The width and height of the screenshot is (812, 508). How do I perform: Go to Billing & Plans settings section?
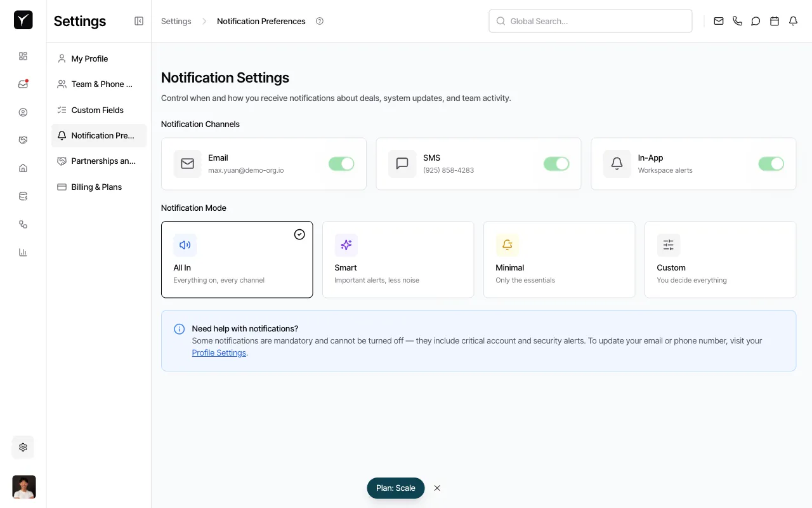click(96, 187)
